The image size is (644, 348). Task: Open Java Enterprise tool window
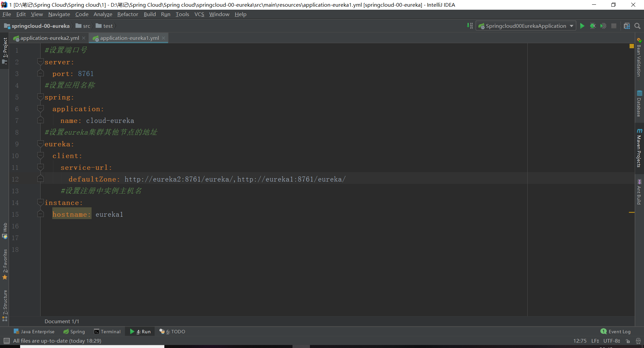(34, 332)
